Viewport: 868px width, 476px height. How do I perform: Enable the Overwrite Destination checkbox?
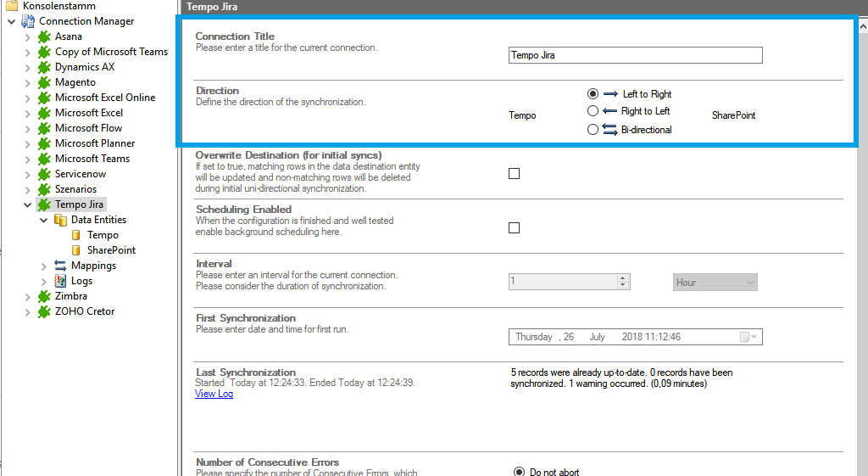click(x=514, y=174)
